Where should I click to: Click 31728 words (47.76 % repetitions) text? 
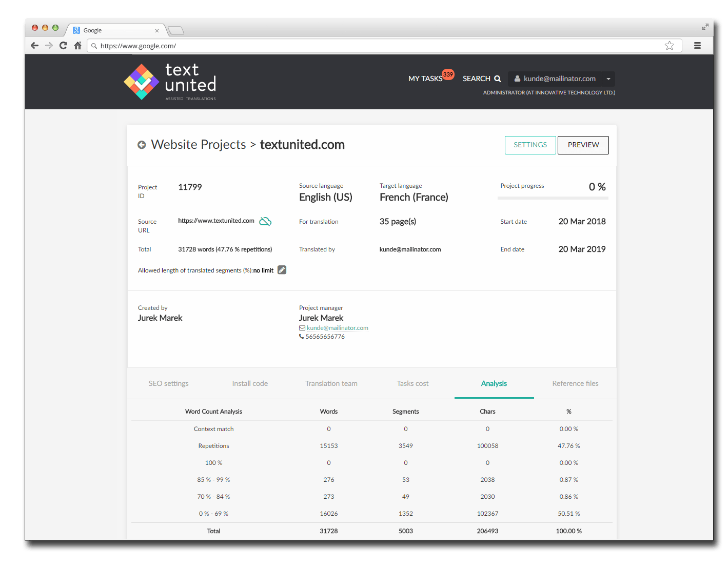click(x=225, y=249)
